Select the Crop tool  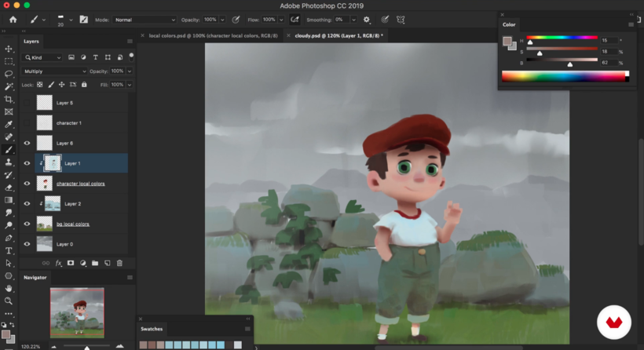(8, 100)
